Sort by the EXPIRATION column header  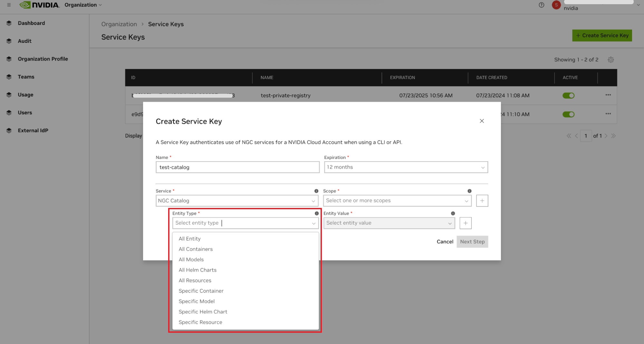(402, 78)
